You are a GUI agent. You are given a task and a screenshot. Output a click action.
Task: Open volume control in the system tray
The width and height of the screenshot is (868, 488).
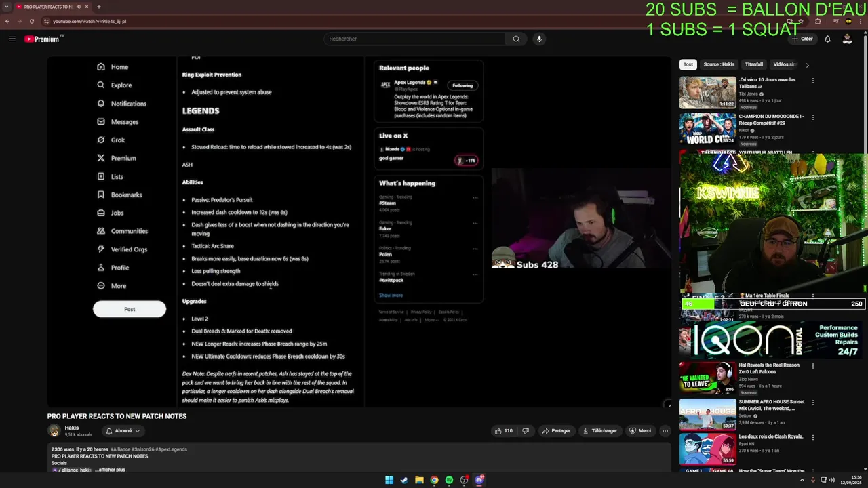pyautogui.click(x=833, y=480)
